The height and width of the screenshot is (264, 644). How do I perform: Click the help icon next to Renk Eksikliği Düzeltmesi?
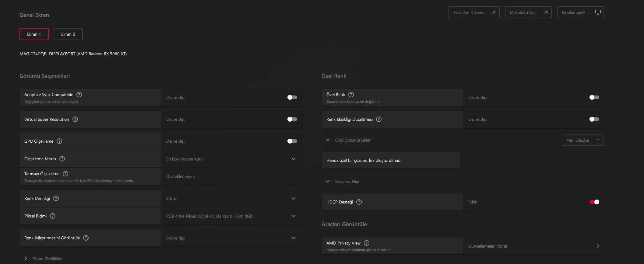(x=379, y=119)
